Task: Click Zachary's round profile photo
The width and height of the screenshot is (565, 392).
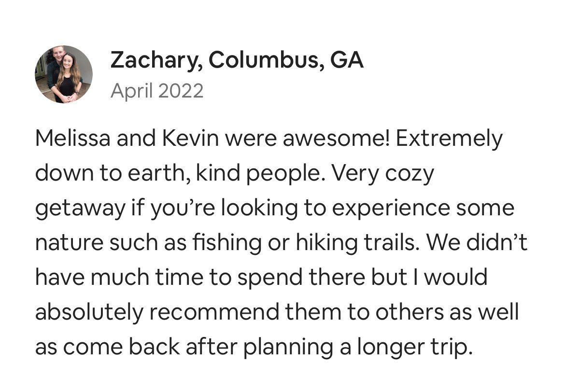Action: click(x=64, y=74)
